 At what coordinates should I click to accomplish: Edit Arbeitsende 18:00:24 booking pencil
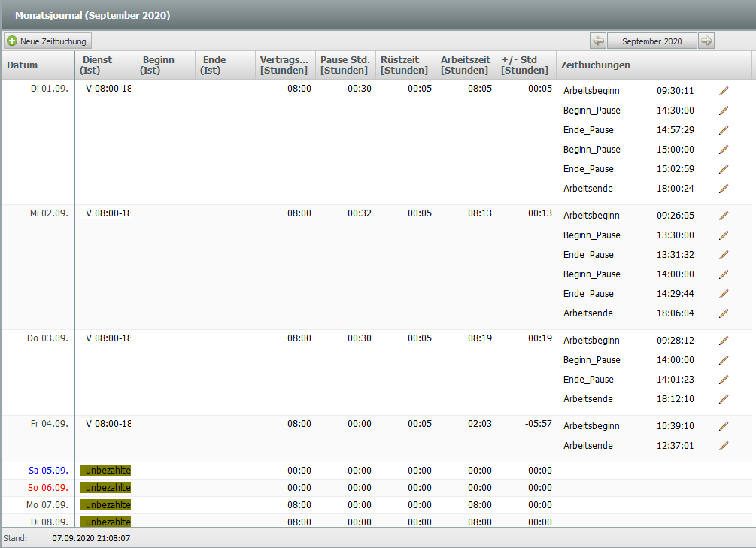tap(724, 189)
